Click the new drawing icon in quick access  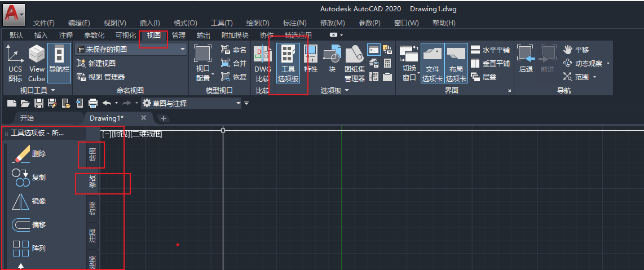coord(12,103)
